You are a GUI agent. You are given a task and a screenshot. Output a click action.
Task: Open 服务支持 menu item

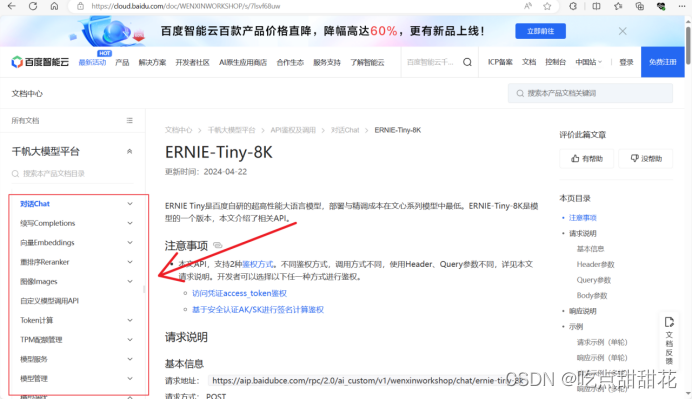point(327,62)
